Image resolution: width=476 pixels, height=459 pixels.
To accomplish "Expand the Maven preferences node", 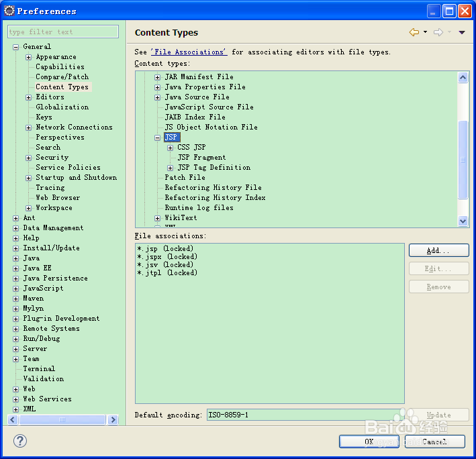I will (x=16, y=299).
